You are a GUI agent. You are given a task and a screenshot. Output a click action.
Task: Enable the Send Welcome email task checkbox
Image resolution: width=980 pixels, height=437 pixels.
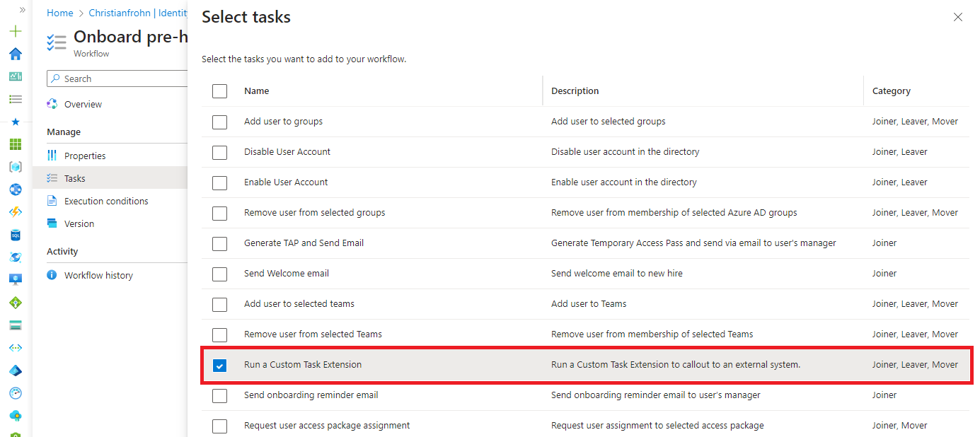(219, 274)
